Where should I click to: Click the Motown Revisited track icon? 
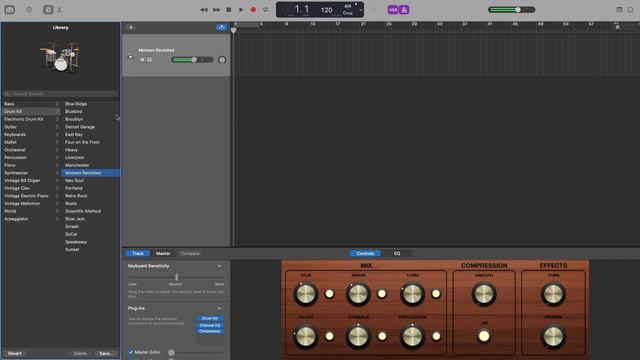pos(131,57)
